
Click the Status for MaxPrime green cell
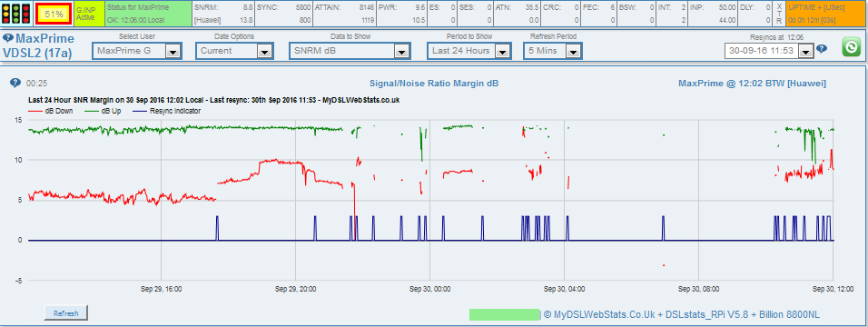click(148, 14)
